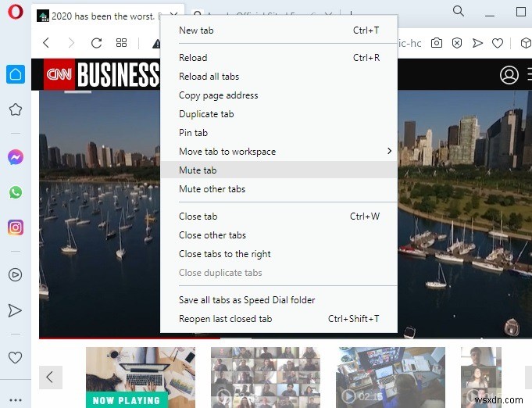Expand Move tab to workspace submenu
This screenshot has width=532, height=408.
279,152
